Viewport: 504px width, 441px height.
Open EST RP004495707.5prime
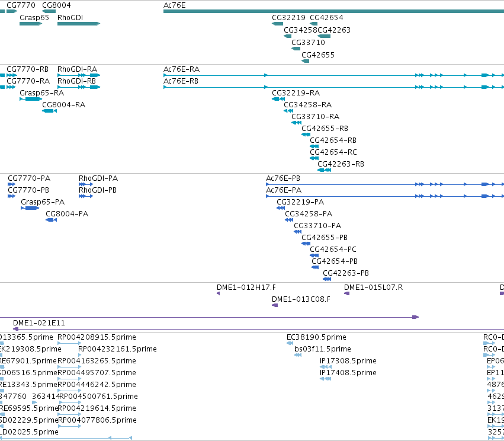click(97, 373)
